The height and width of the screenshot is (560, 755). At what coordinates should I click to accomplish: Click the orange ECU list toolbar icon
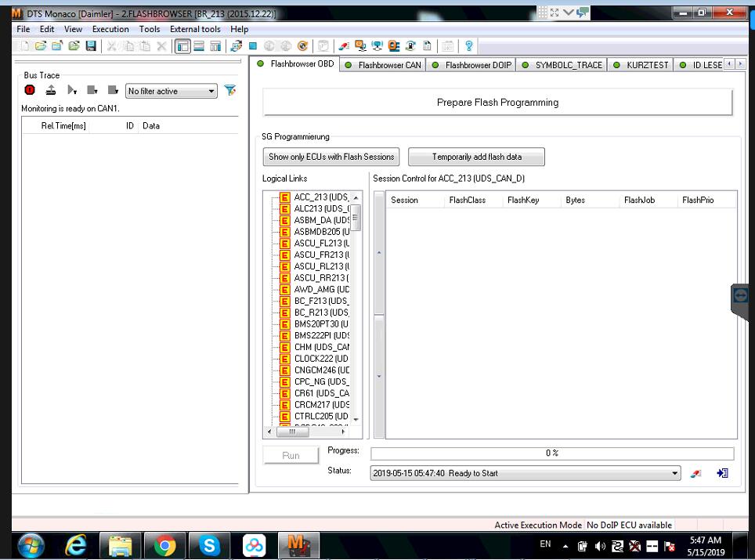[x=394, y=46]
